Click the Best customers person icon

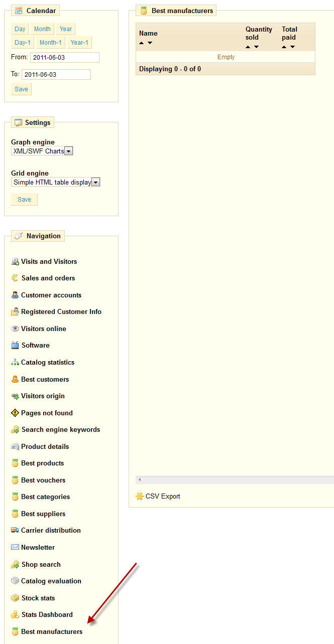click(15, 379)
